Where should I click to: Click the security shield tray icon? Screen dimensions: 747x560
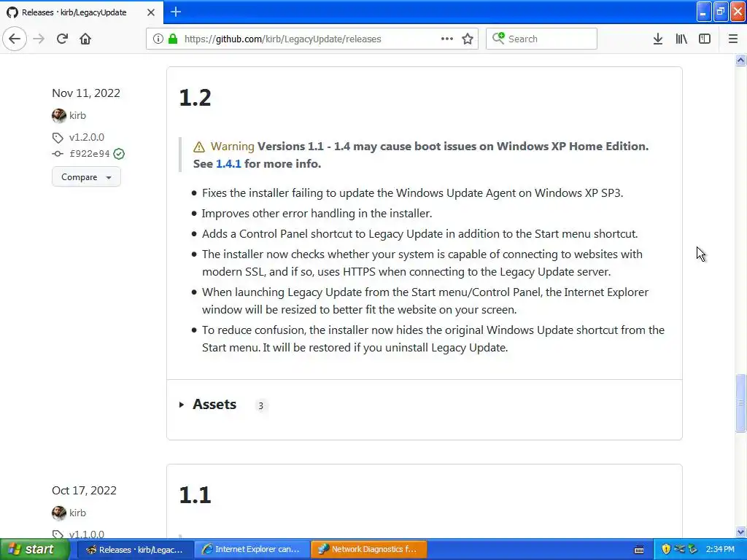pyautogui.click(x=666, y=550)
